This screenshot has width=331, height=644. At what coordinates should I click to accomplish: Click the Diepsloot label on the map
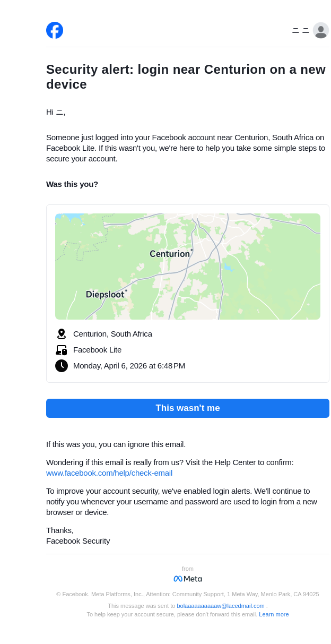point(105,295)
